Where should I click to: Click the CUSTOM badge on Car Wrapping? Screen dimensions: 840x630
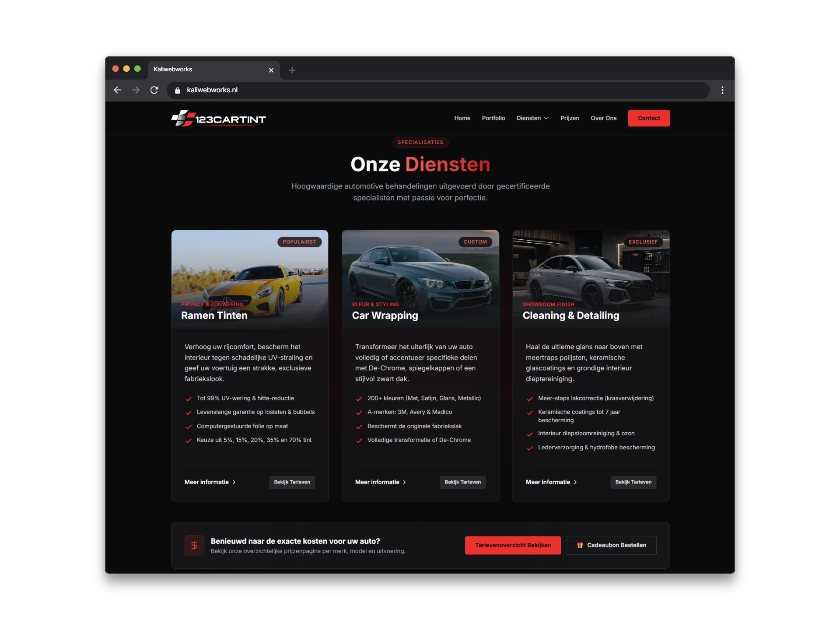[475, 242]
